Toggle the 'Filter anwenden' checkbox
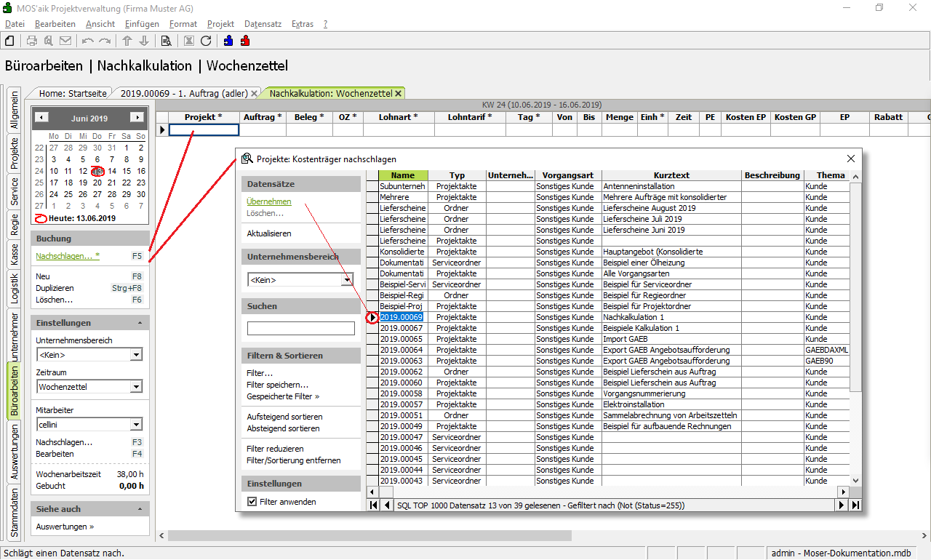The height and width of the screenshot is (560, 931). pos(252,502)
